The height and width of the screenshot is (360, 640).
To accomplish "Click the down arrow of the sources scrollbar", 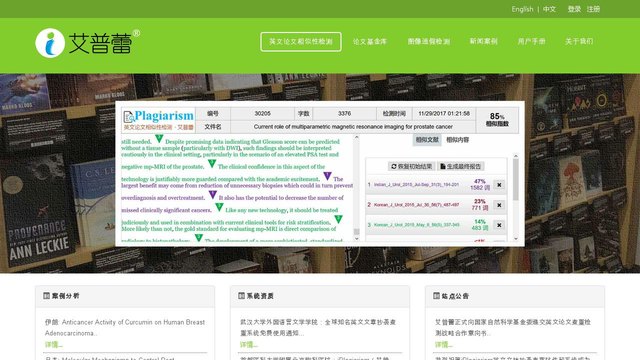I will click(516, 239).
